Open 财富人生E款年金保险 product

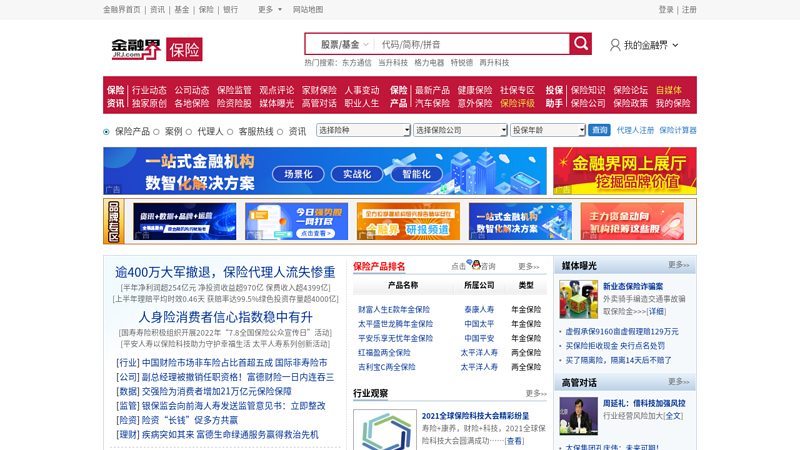394,309
